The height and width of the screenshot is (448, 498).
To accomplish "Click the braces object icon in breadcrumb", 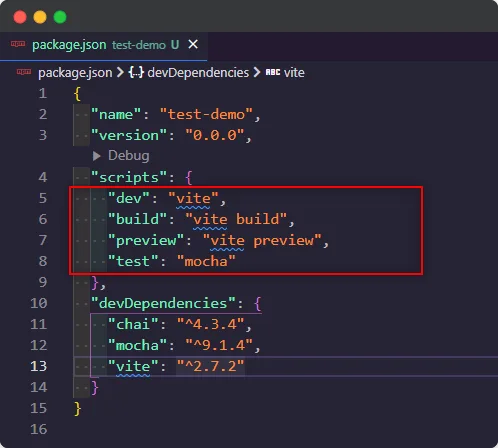I will point(136,72).
